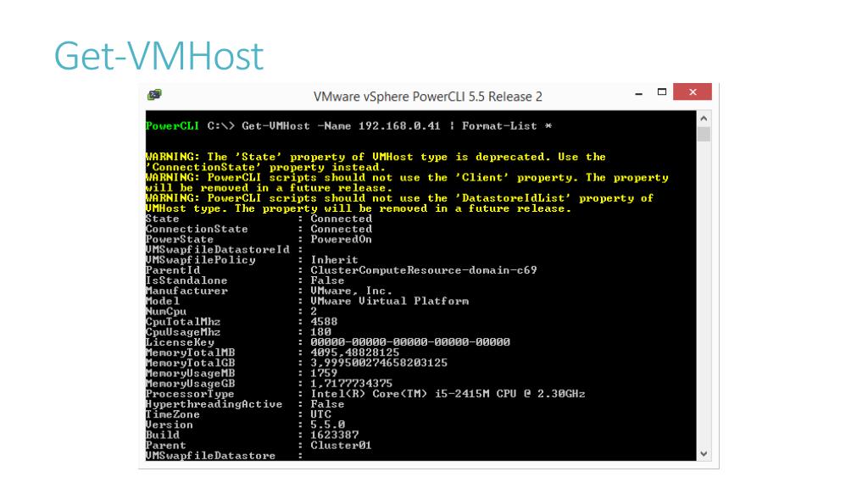Click the 'Inherit' value
The image size is (868, 488).
pyautogui.click(x=334, y=260)
